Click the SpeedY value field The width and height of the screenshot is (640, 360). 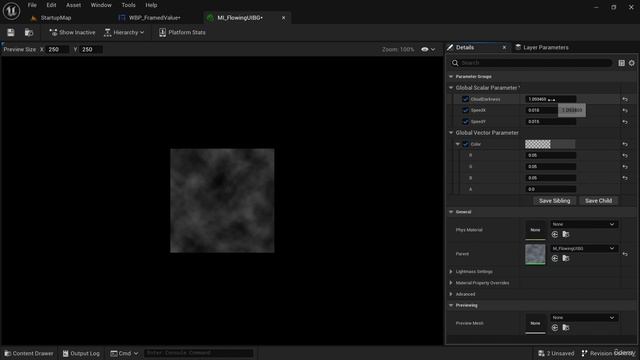click(550, 122)
